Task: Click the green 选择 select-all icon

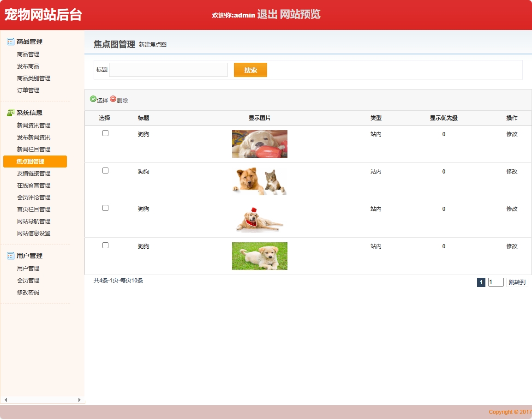Action: coord(94,100)
